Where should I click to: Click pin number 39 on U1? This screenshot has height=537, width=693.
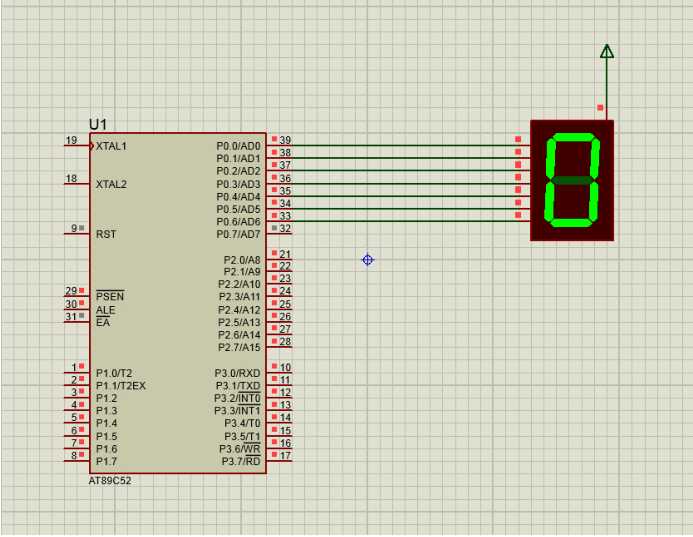285,140
